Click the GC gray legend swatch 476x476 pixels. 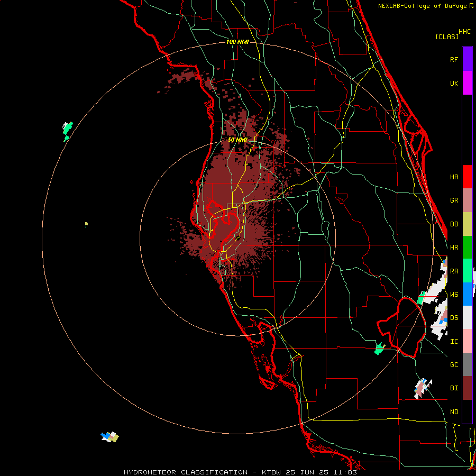[x=467, y=364]
